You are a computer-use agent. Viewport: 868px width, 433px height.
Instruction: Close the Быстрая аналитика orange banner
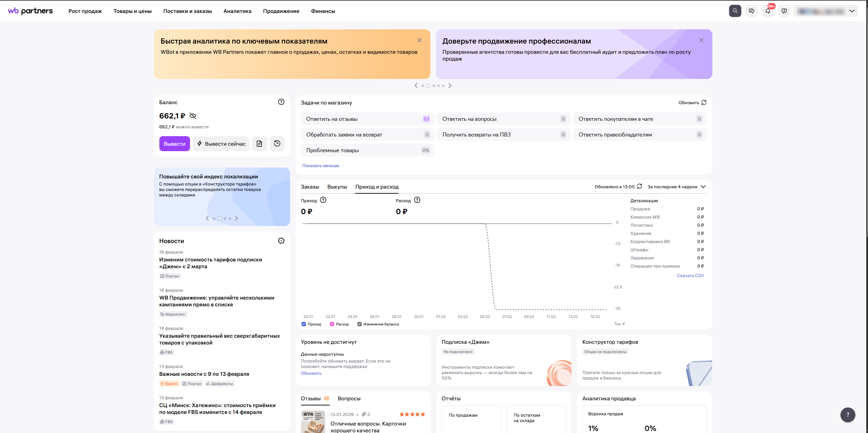tap(419, 40)
